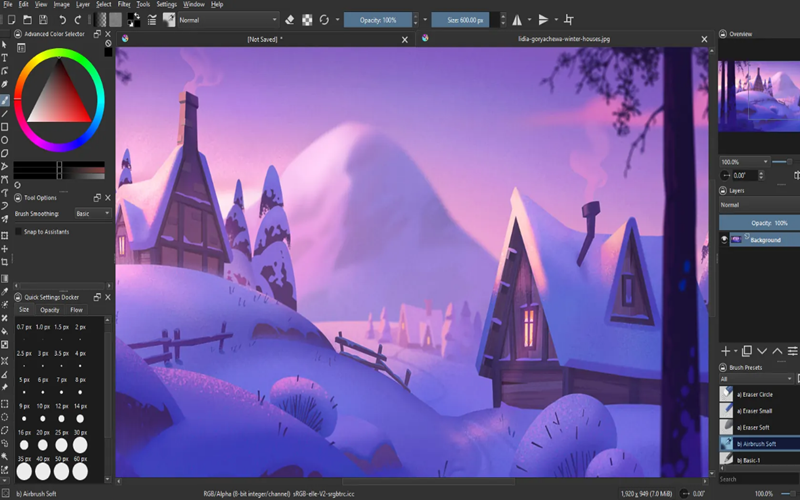Open the Layer menu
Screen dimensions: 800x500
tap(83, 4)
